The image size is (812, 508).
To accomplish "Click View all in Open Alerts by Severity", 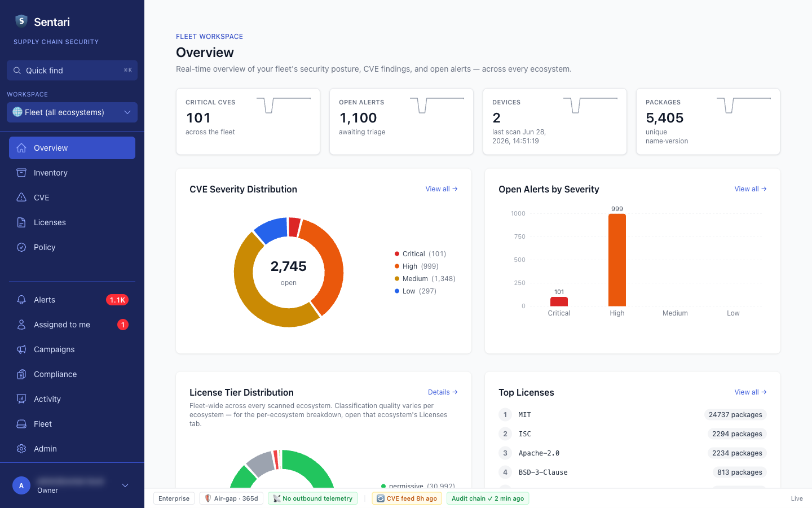I will tap(751, 189).
